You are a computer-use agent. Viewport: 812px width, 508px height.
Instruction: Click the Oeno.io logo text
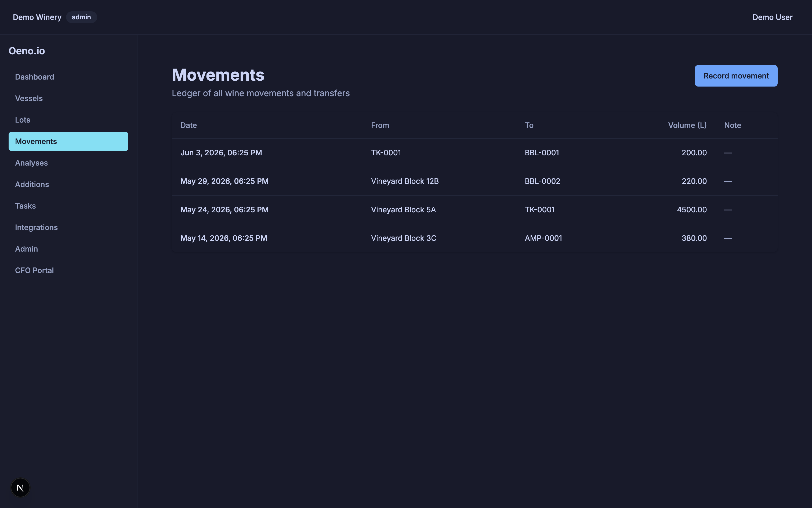click(x=27, y=51)
